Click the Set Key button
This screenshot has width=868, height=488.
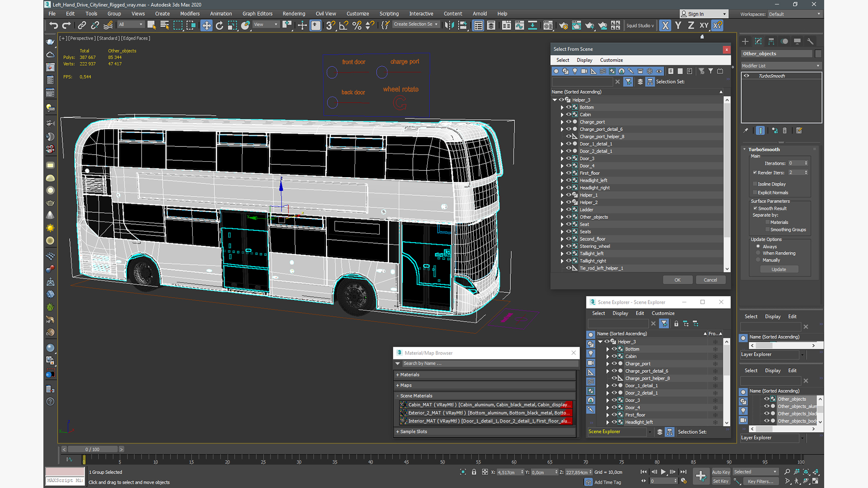(721, 481)
